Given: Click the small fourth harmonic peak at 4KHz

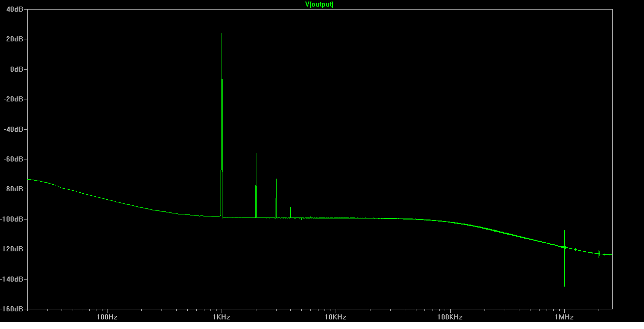Looking at the screenshot, I should click(290, 212).
